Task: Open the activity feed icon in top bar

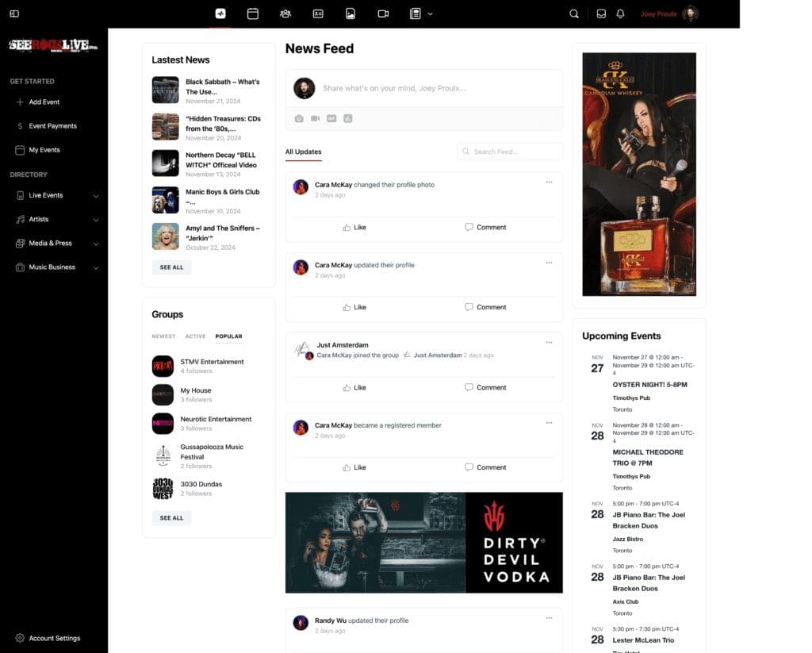Action: coord(220,13)
